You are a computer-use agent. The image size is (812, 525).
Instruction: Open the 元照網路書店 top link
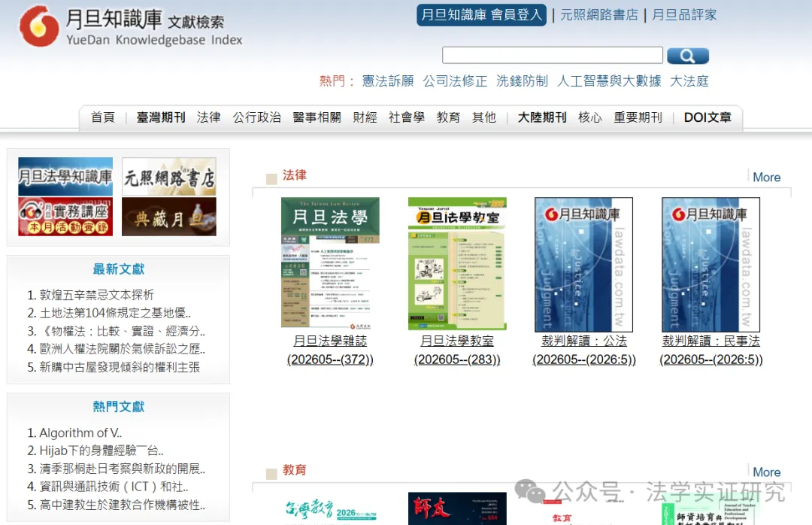(x=599, y=15)
